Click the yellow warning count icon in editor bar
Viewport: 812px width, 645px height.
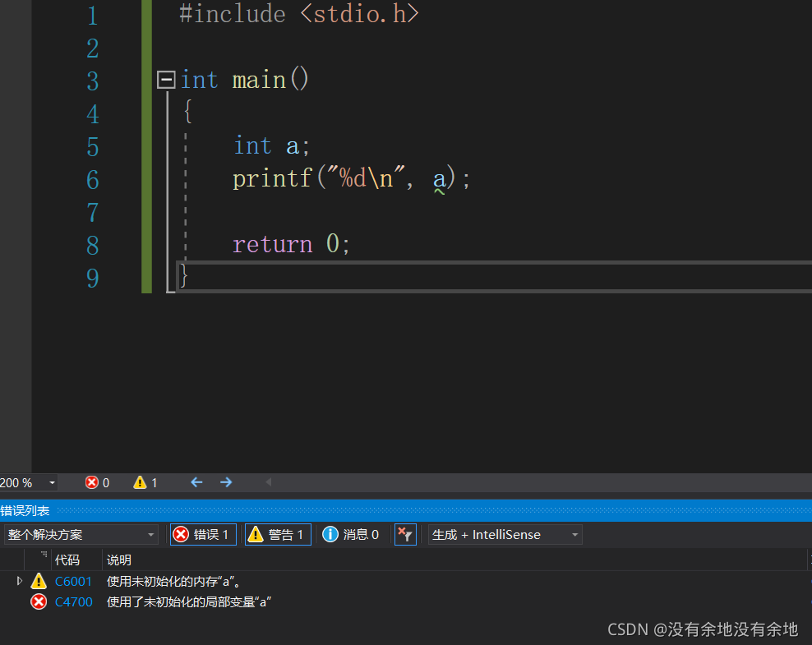click(x=140, y=482)
